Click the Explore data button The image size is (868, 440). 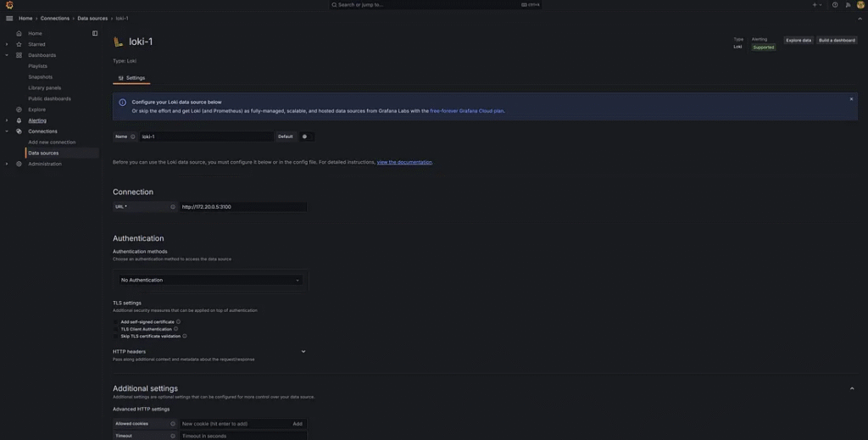point(798,41)
